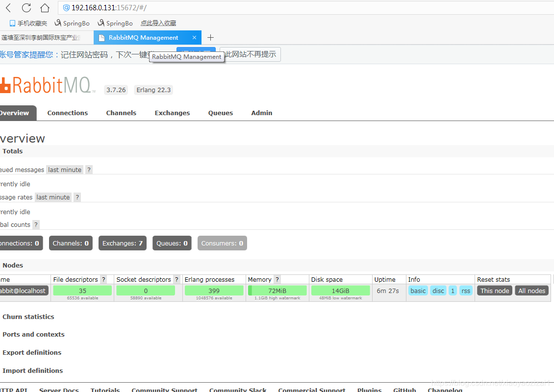The width and height of the screenshot is (554, 392).
Task: Reset stats for All nodes
Action: [532, 291]
